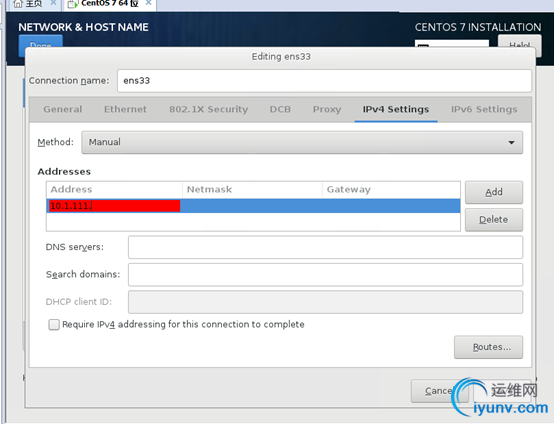Click the Done button behind the dialog
This screenshot has width=554, height=424.
41,41
